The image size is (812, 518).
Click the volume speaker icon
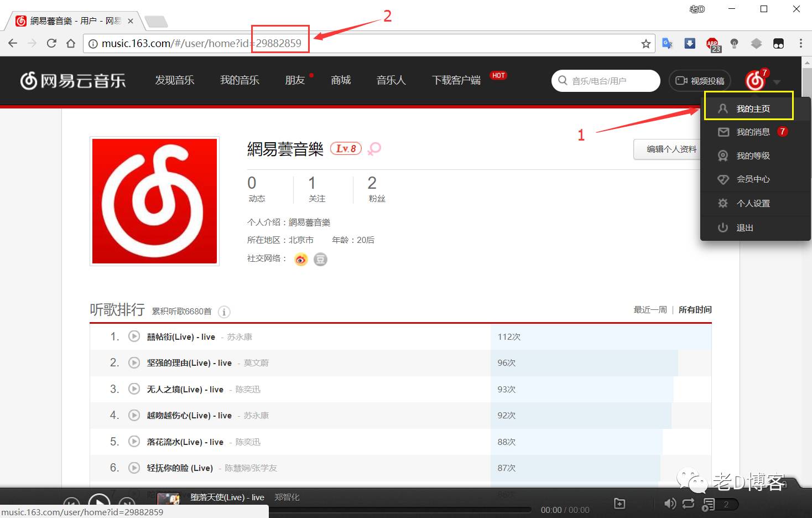click(x=670, y=504)
